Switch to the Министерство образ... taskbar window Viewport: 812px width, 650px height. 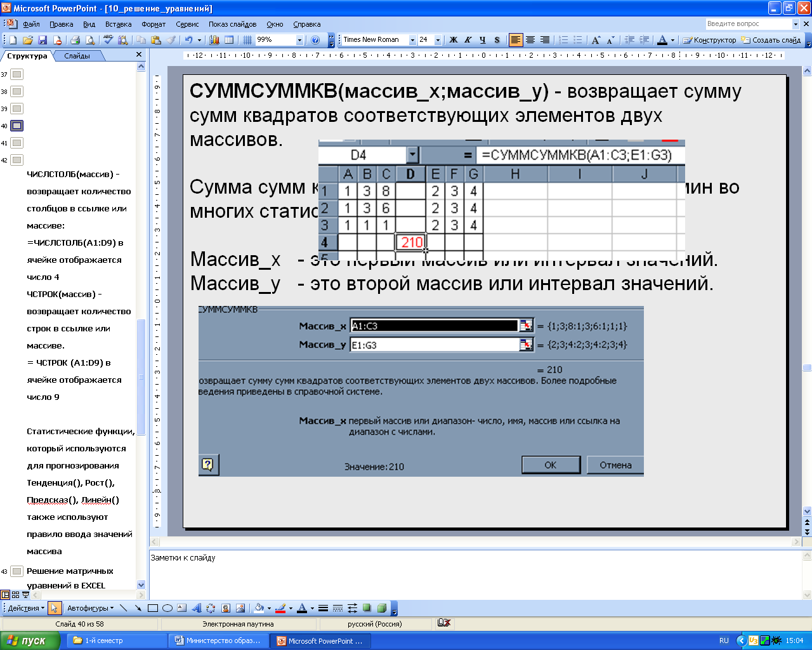[219, 640]
